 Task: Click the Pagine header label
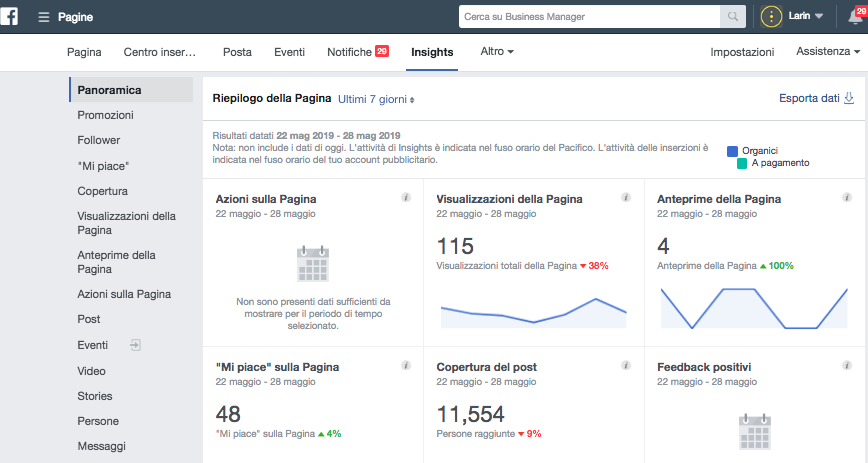(75, 17)
